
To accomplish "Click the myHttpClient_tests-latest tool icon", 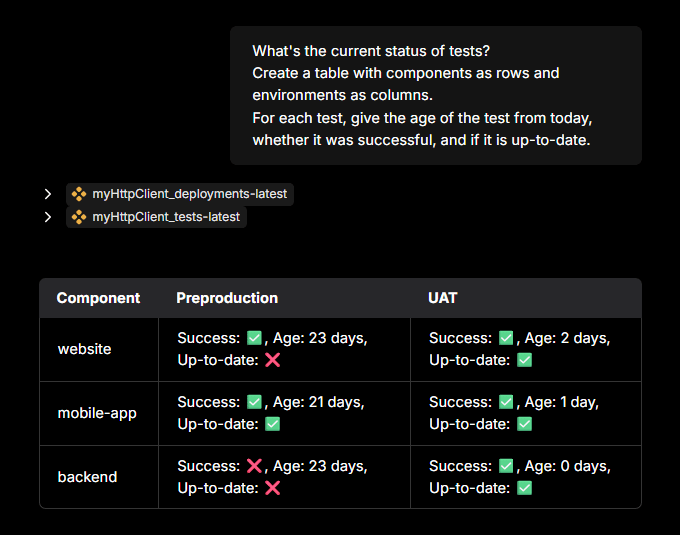I will [x=79, y=216].
